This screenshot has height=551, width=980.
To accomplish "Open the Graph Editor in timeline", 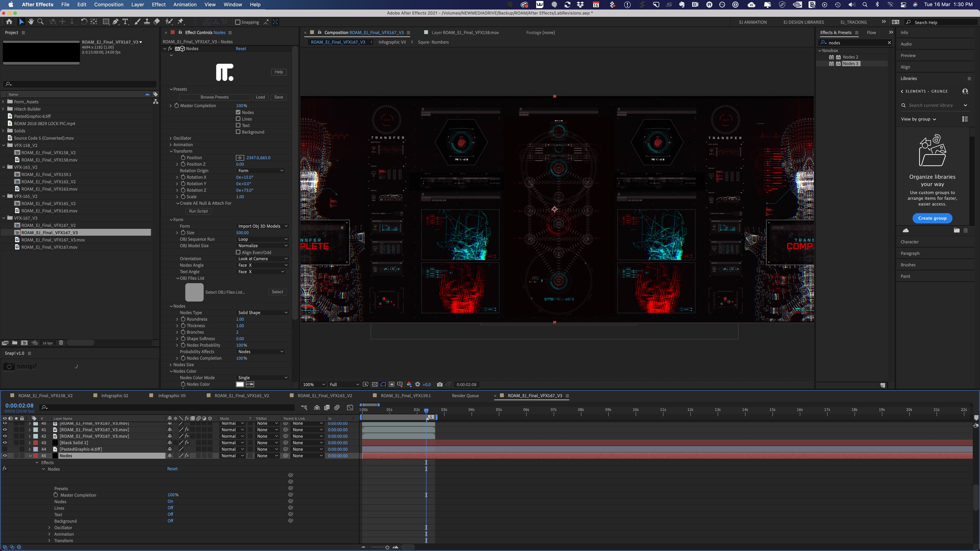I will [350, 408].
